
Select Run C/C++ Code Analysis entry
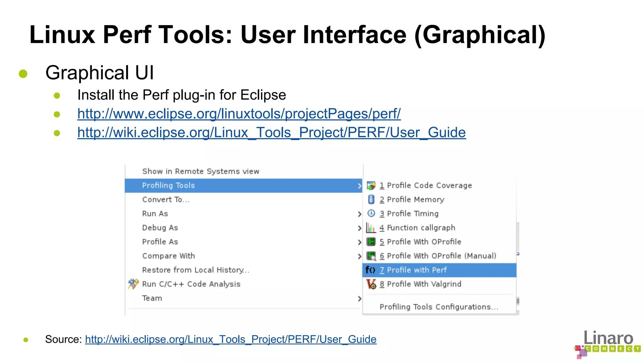244,284
